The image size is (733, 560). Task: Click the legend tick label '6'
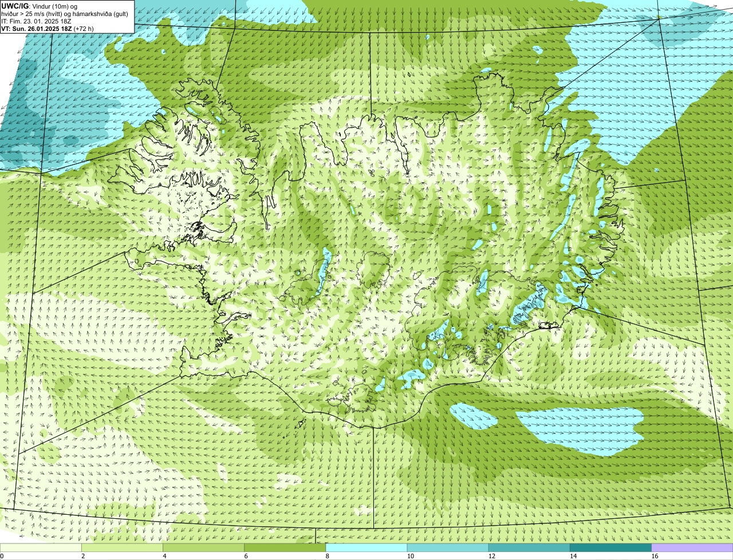click(x=246, y=556)
